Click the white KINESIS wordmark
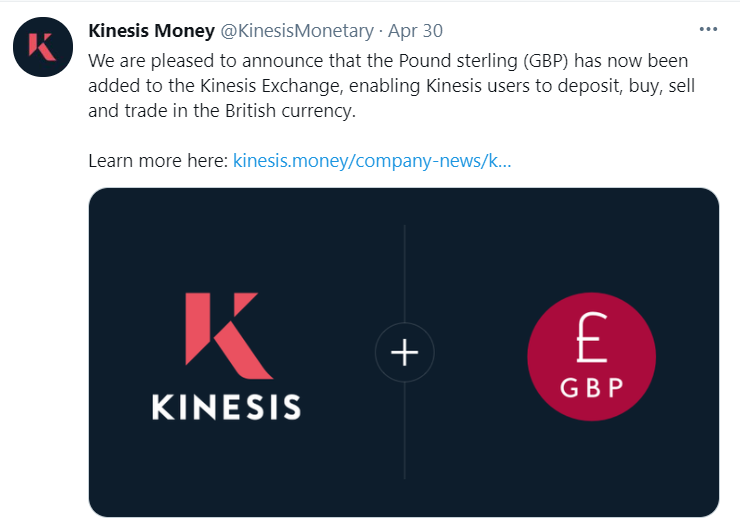Viewport: 741px width, 530px height. coord(226,407)
